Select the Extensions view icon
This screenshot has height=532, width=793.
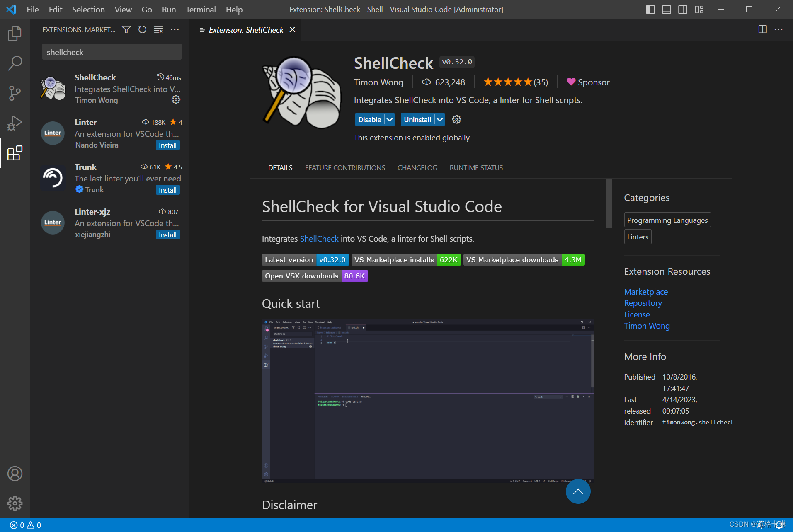(15, 153)
